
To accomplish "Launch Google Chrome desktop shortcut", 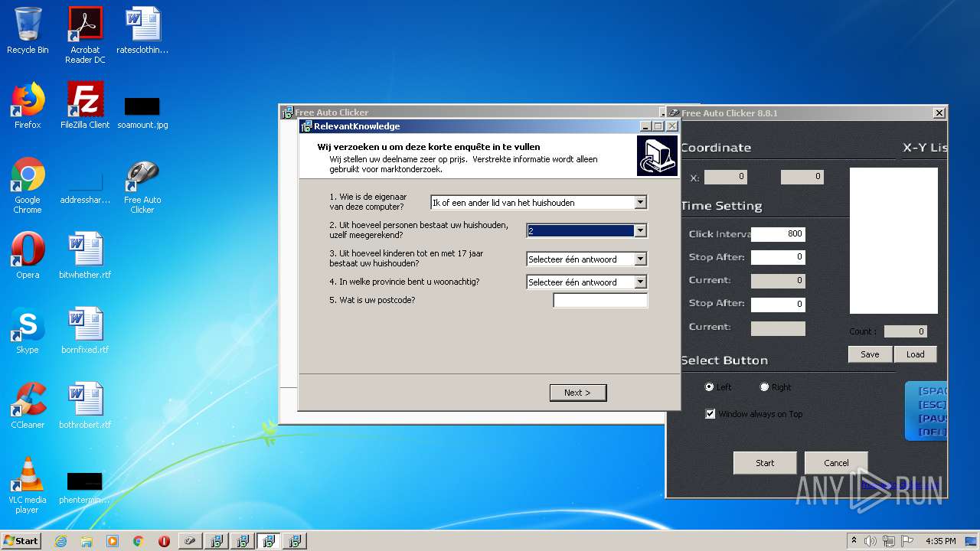I will tap(28, 186).
